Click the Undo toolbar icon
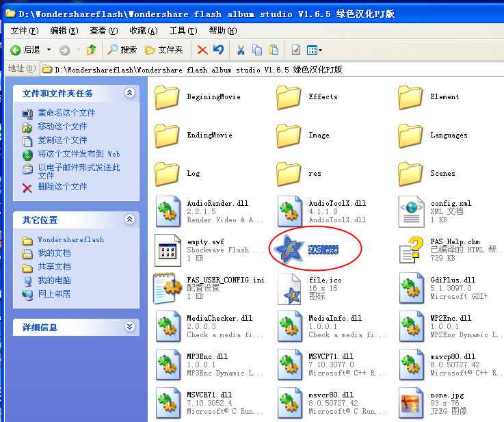Image resolution: width=504 pixels, height=422 pixels. (x=219, y=50)
